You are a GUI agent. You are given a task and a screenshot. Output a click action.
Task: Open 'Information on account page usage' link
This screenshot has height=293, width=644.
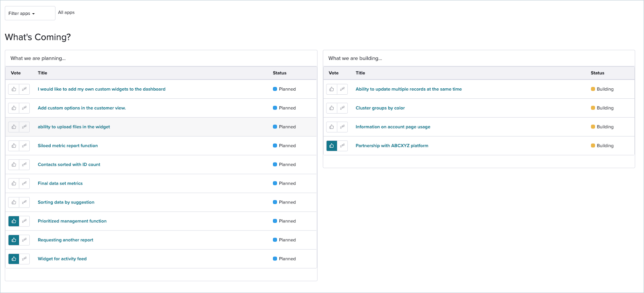tap(393, 127)
